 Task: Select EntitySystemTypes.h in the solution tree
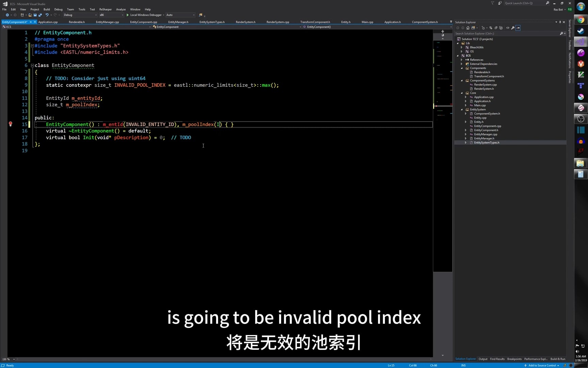487,142
